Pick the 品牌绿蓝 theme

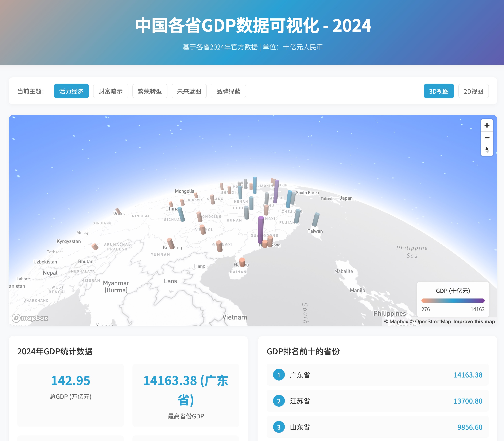(228, 91)
